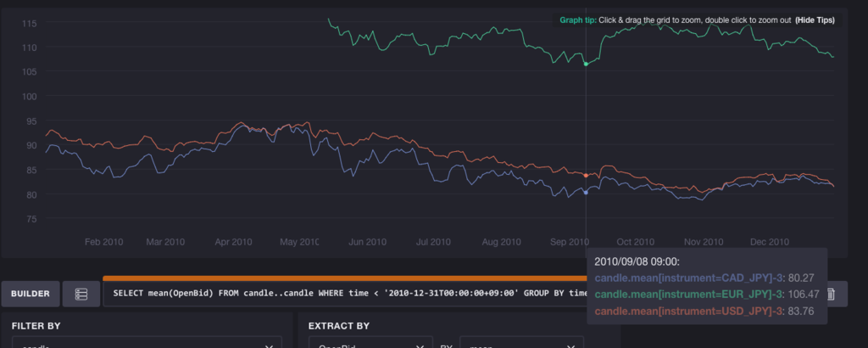Image resolution: width=868 pixels, height=348 pixels.
Task: Click the 'Apr 2010' x-axis label
Action: coord(234,242)
